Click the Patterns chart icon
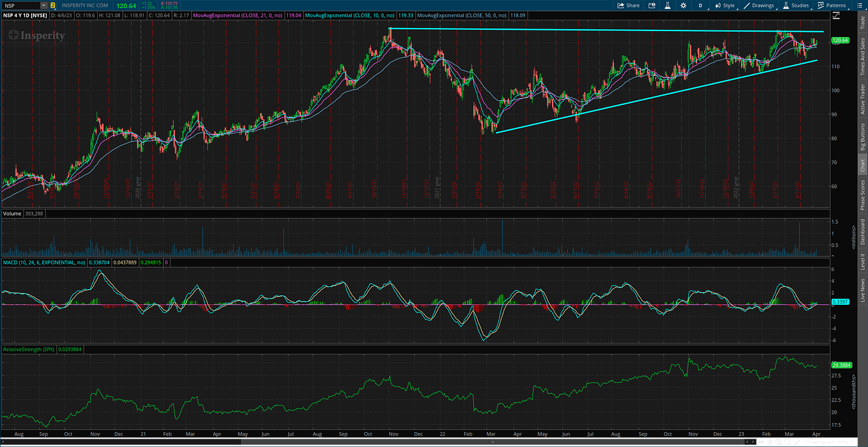 pos(821,5)
